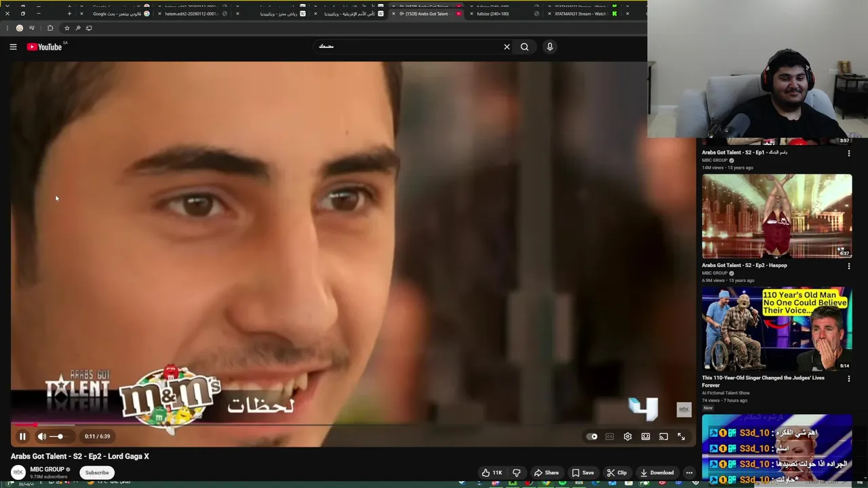Viewport: 868px width, 488px height.
Task: Open the AI Fictional Talent Show channel
Action: [726, 393]
